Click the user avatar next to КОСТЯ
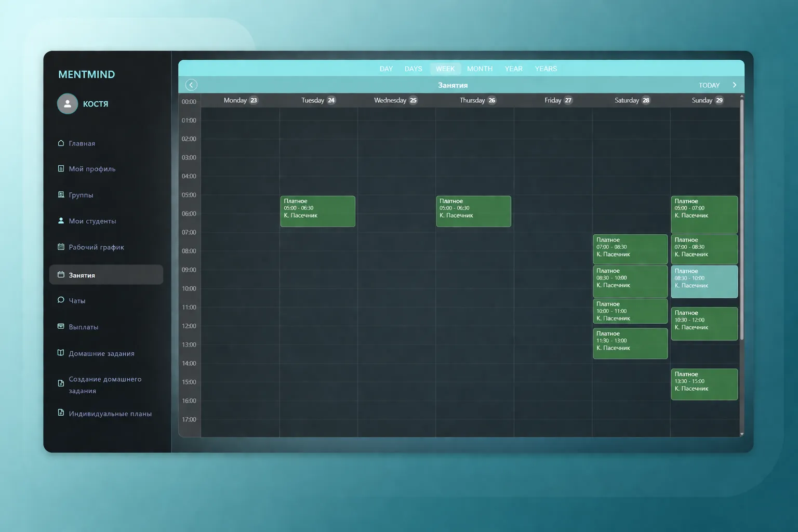The width and height of the screenshot is (798, 532). coord(68,104)
